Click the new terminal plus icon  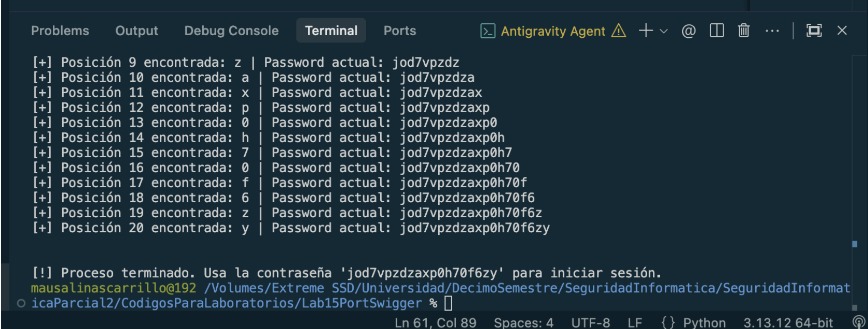pos(646,31)
